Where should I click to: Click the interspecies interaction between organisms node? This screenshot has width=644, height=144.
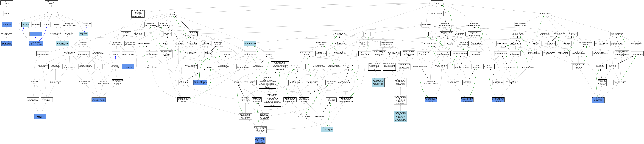click(138, 14)
